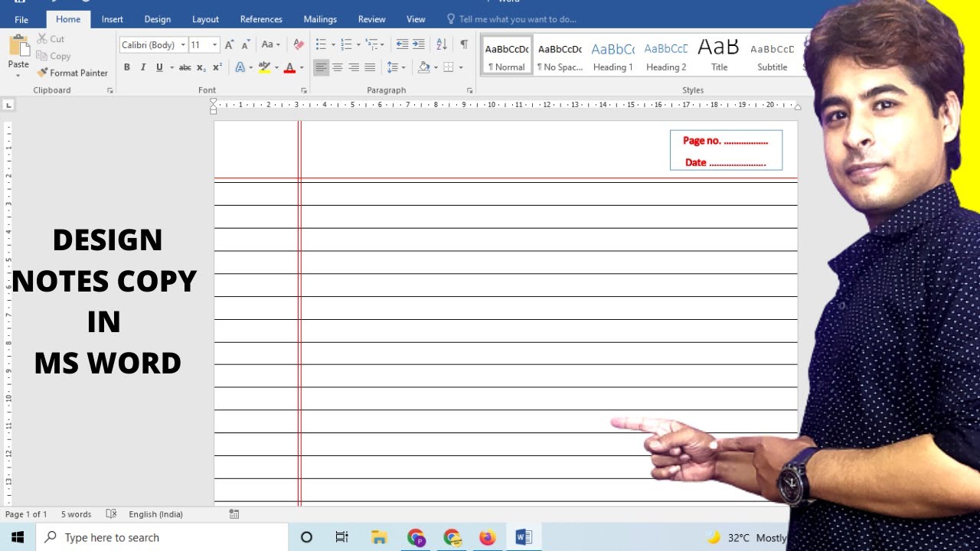Apply the No Spacing style

[x=560, y=56]
